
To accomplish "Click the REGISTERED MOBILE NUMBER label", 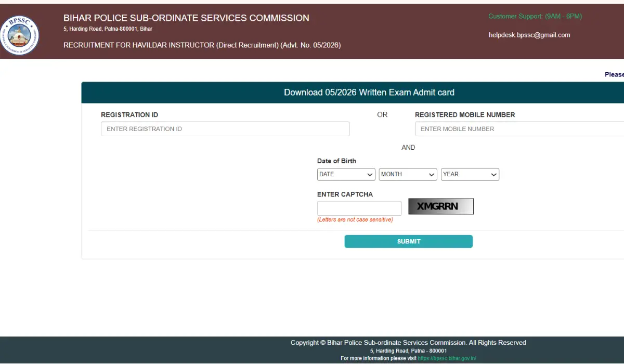I will point(465,115).
